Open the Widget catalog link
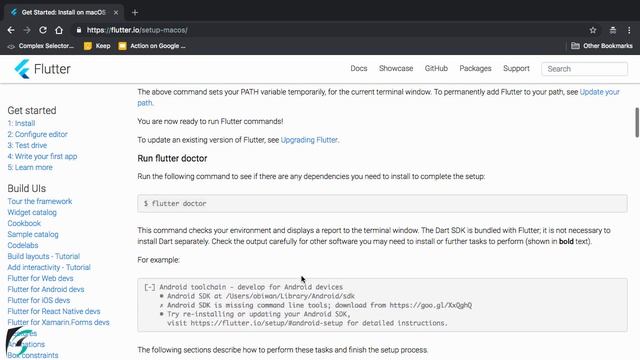This screenshot has height=360, width=640. pyautogui.click(x=32, y=212)
